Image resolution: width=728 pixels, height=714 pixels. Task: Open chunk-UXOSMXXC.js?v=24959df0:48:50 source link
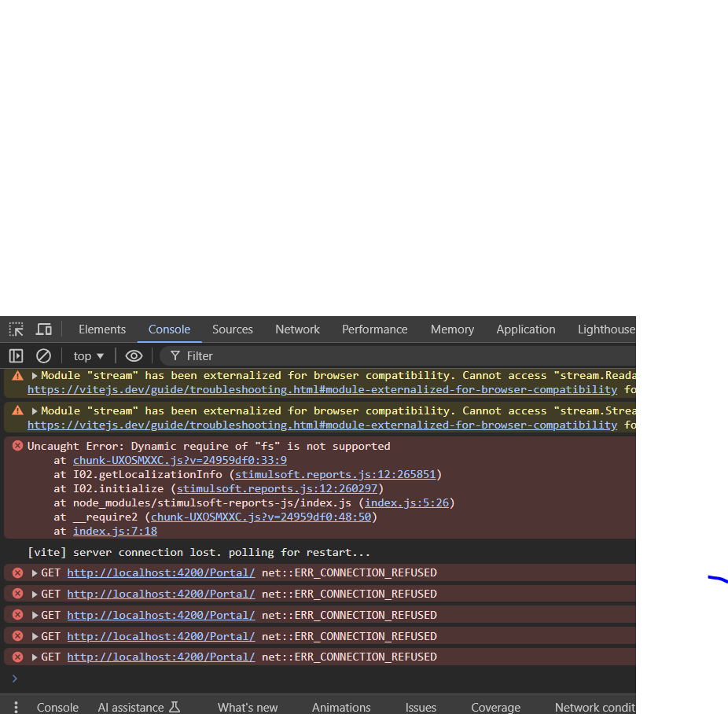click(261, 517)
